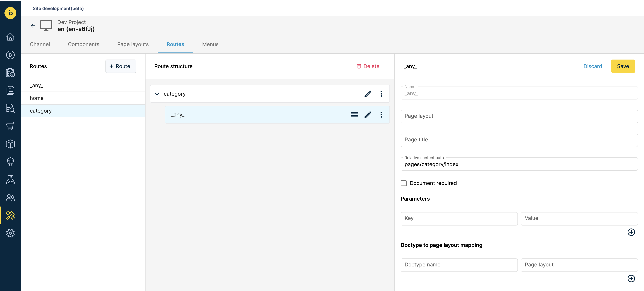This screenshot has width=644, height=291.
Task: Open the users sidebar icon
Action: click(x=10, y=198)
